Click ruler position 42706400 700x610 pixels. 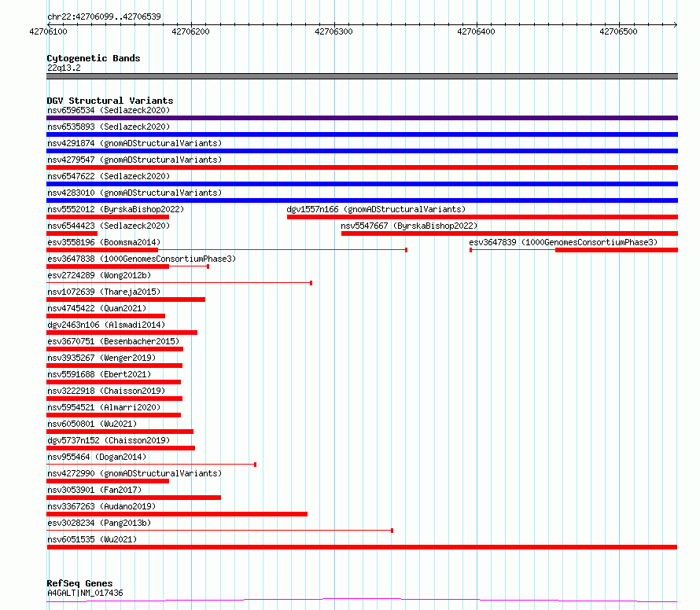(476, 31)
